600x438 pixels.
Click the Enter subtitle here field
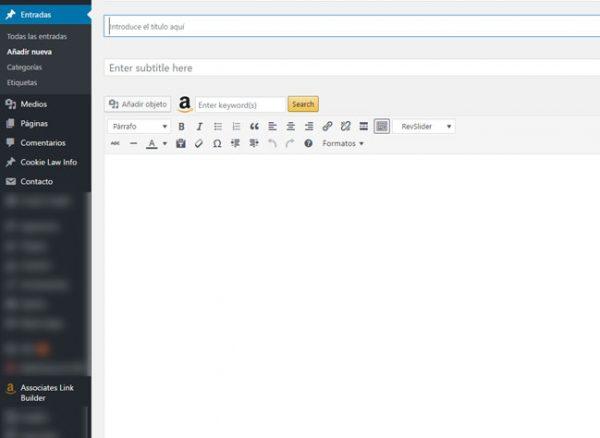(352, 68)
